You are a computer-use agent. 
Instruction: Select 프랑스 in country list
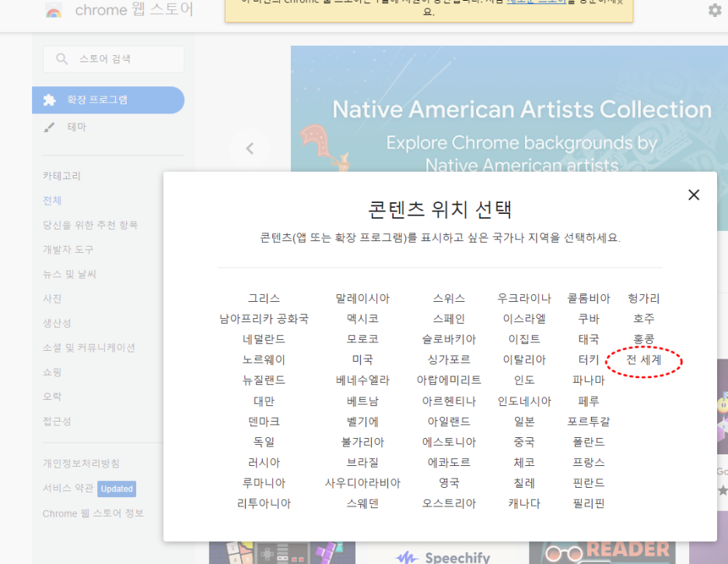tap(589, 462)
